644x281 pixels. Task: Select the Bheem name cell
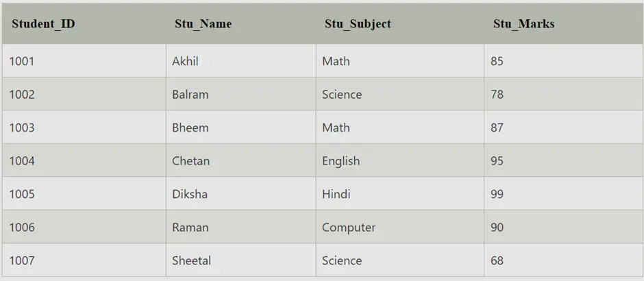[x=241, y=127]
